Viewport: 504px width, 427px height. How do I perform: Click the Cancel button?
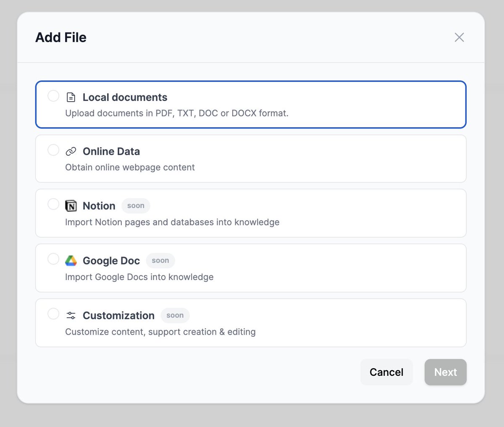[386, 372]
